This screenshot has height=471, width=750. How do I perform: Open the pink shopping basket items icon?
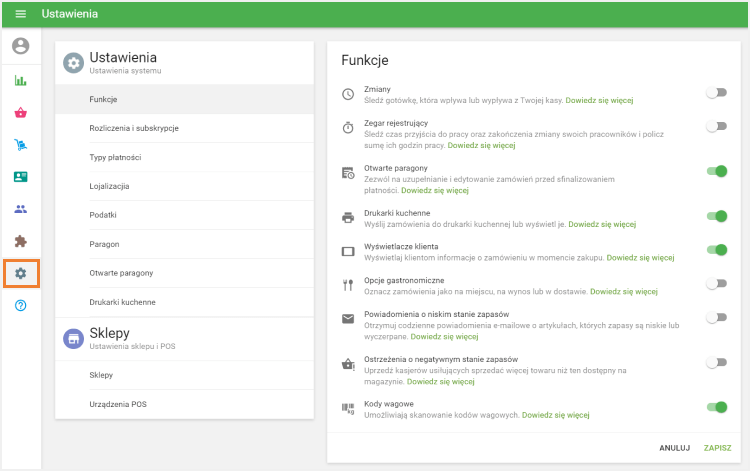click(20, 113)
